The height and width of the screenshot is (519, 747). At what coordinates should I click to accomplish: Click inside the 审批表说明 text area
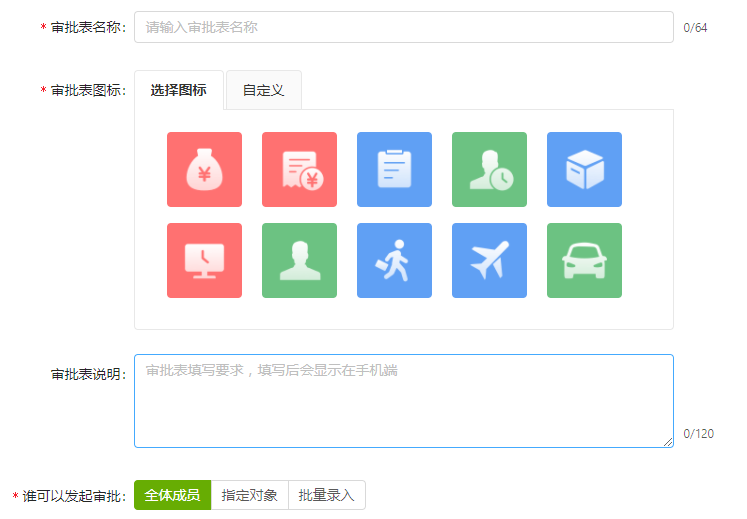[x=404, y=401]
